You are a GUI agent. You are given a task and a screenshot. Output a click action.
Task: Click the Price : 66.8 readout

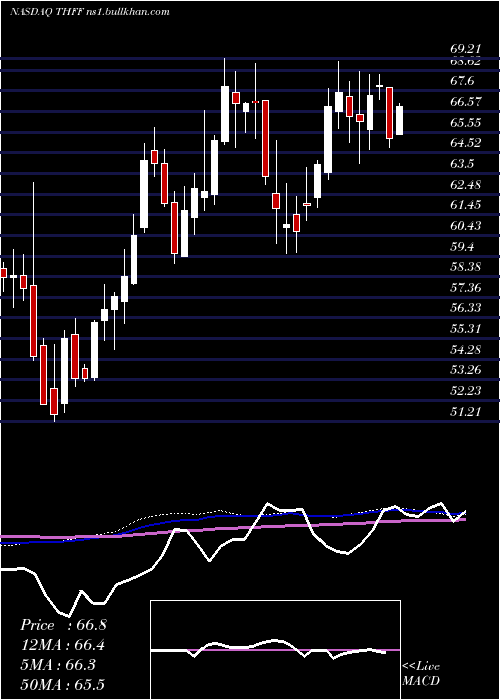click(x=63, y=625)
